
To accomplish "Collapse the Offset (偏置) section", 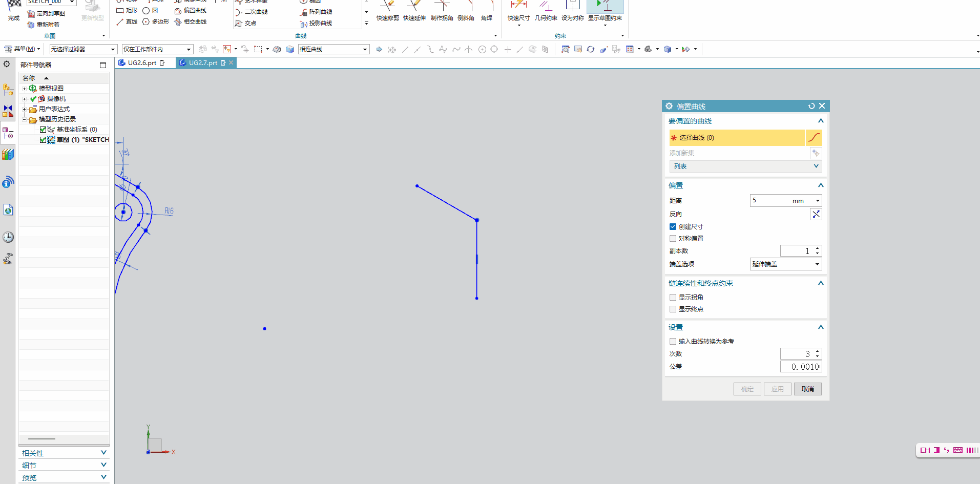I will 821,185.
